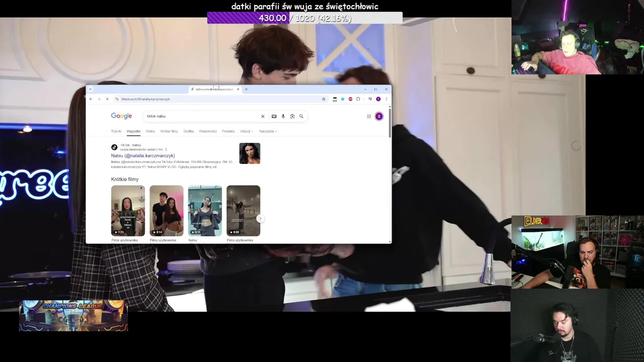
Task: Click the dark extension icon left of blue one
Action: pos(335,99)
